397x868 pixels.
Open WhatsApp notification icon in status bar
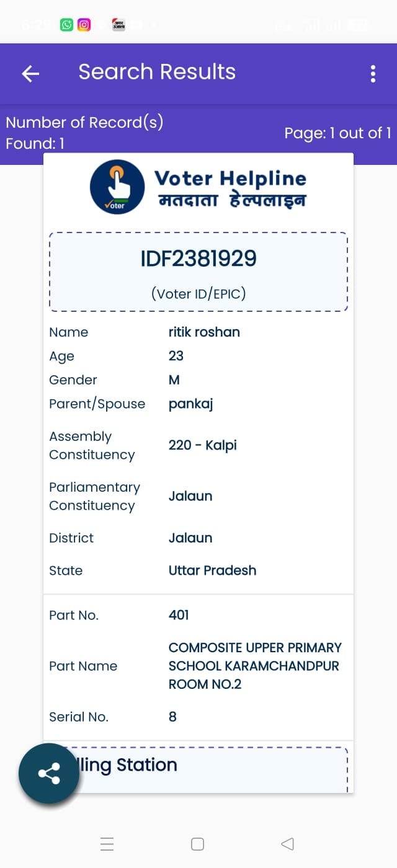(66, 25)
